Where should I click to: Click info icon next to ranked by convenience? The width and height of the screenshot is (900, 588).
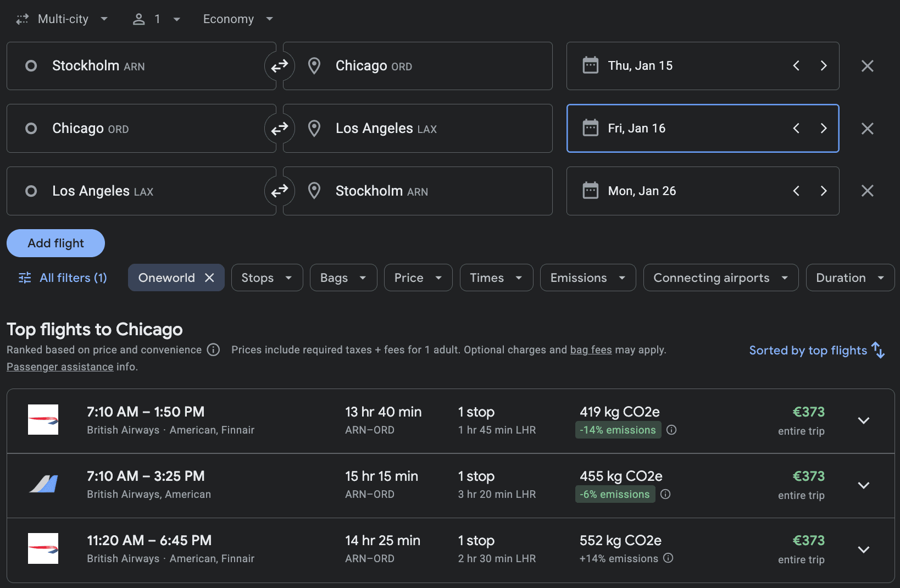click(x=213, y=350)
